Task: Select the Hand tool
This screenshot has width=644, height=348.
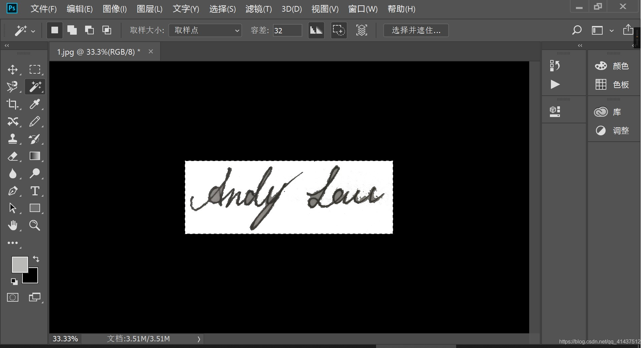Action: pos(13,226)
